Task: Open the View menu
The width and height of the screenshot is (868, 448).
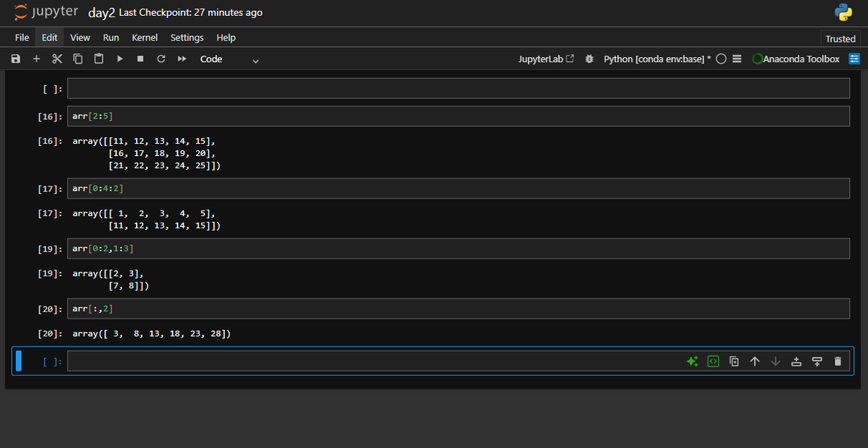Action: click(80, 38)
